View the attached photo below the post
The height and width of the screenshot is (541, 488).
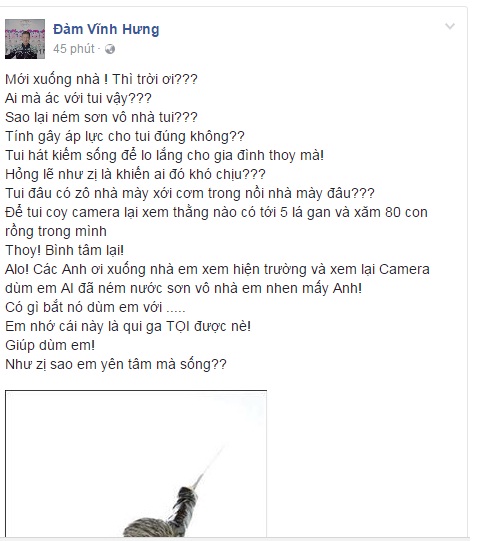[136, 463]
